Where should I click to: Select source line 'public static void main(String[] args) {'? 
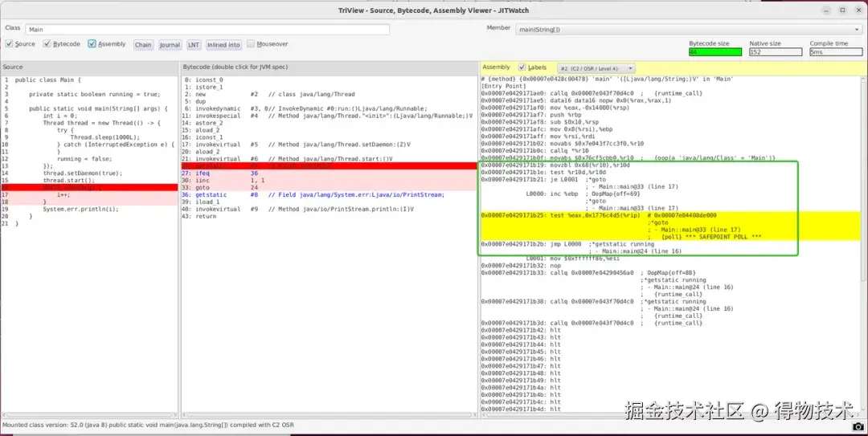pos(98,108)
